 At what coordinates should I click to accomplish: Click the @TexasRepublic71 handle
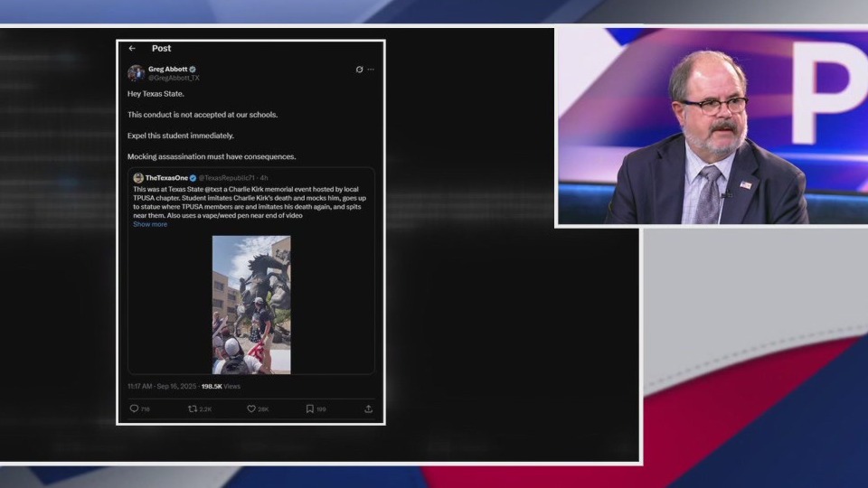[x=226, y=178]
